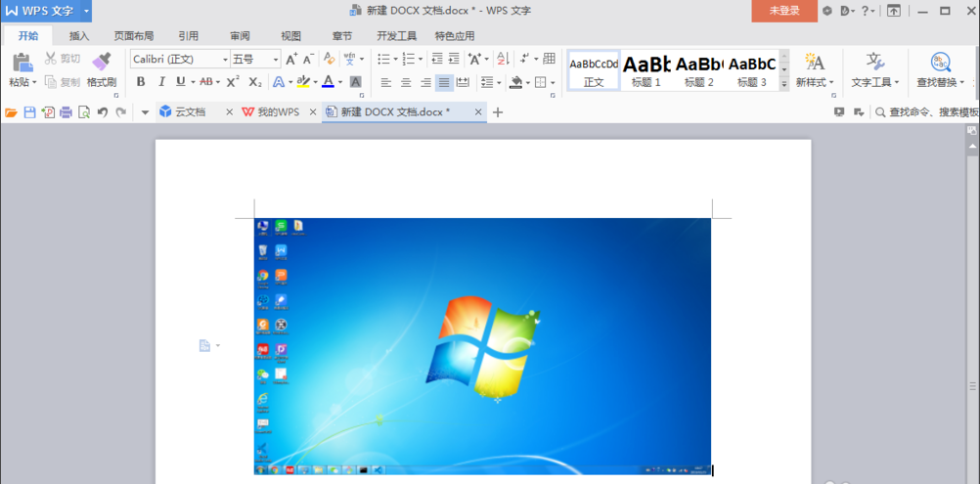This screenshot has width=980, height=484.
Task: Open Find and Replace (查找替换)
Action: point(940,69)
